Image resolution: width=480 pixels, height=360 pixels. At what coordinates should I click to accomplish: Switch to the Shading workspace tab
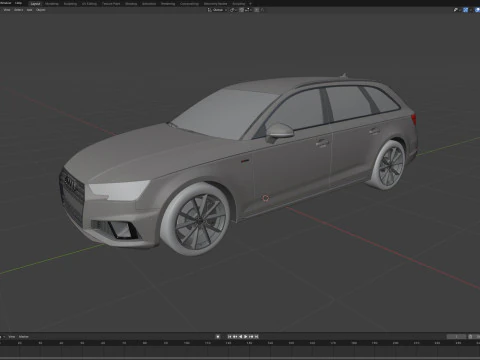pos(131,4)
